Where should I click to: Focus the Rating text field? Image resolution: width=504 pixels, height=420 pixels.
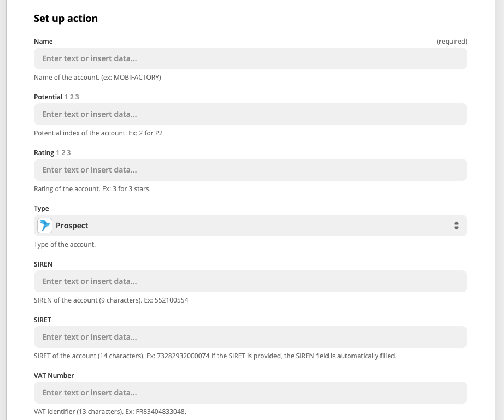[x=250, y=170]
